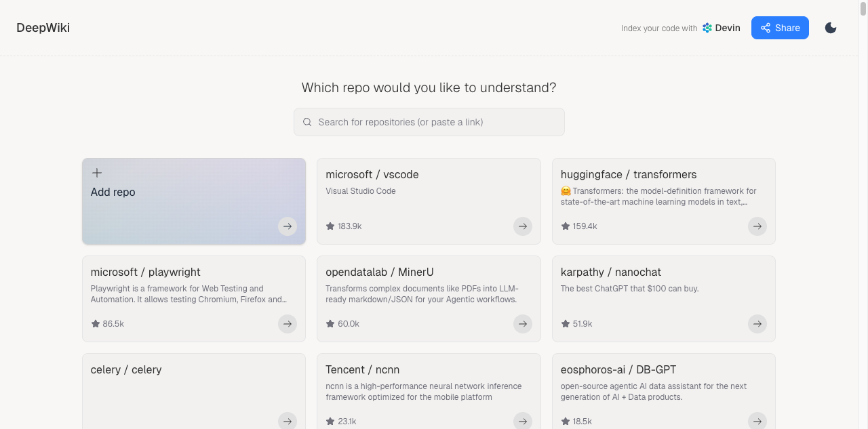Click the Devin logo icon

(707, 28)
